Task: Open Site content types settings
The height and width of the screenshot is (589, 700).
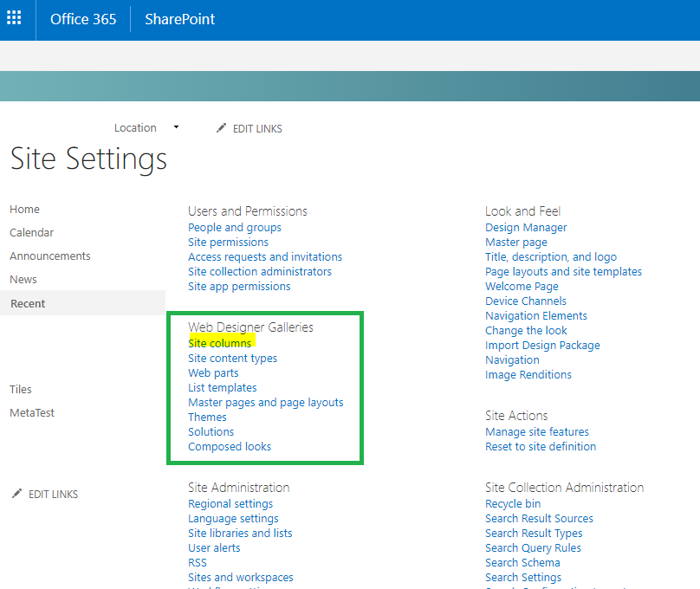Action: tap(232, 358)
